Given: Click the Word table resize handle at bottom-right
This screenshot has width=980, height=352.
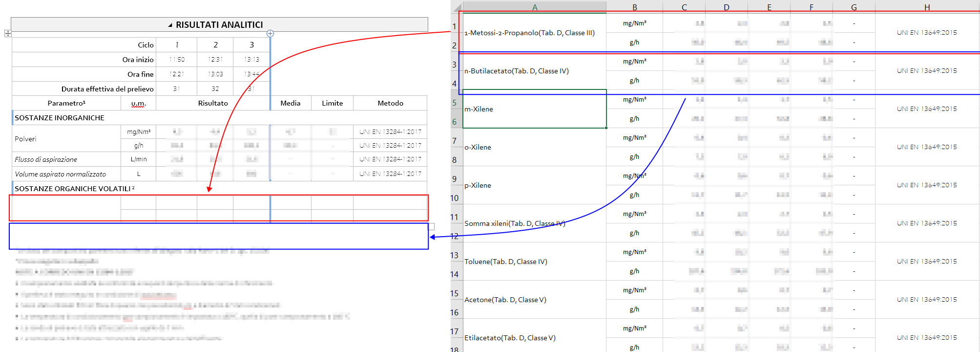Looking at the screenshot, I should coord(431,227).
